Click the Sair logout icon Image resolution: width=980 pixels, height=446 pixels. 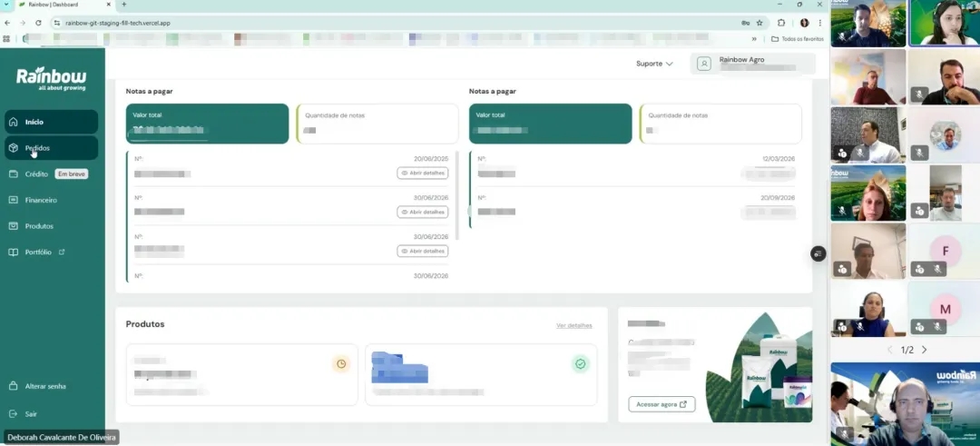[14, 414]
